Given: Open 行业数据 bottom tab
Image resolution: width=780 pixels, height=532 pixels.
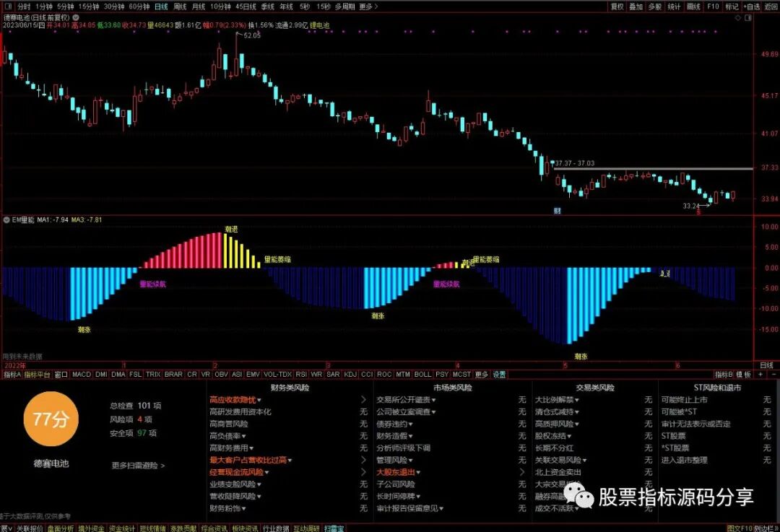Looking at the screenshot, I should [276, 528].
